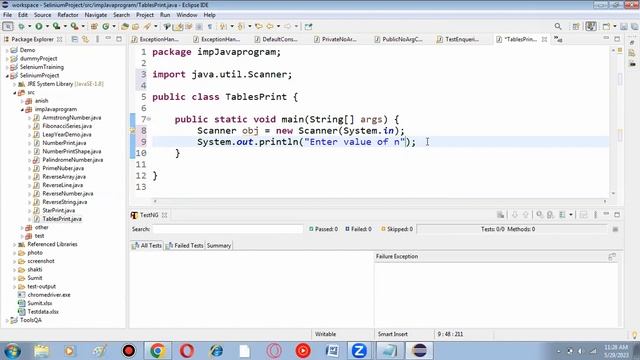This screenshot has height=360, width=640.
Task: Click the TestNG search input field
Action: [228, 229]
